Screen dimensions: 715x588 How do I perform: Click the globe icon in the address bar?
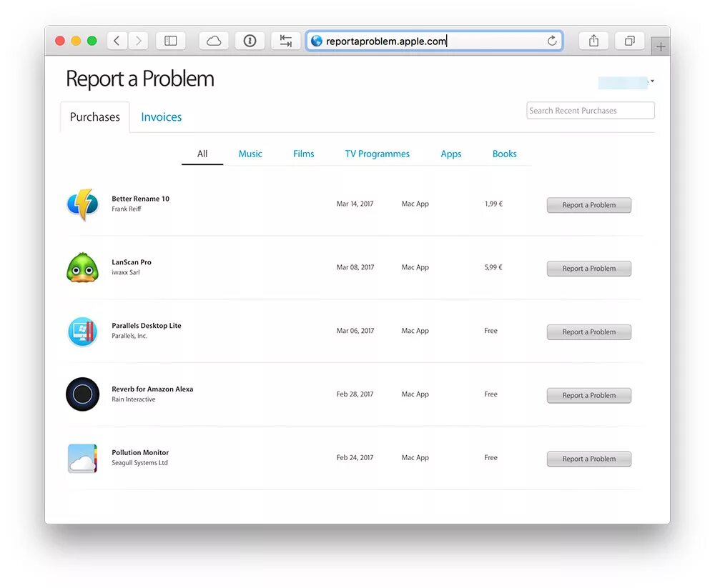click(x=317, y=41)
